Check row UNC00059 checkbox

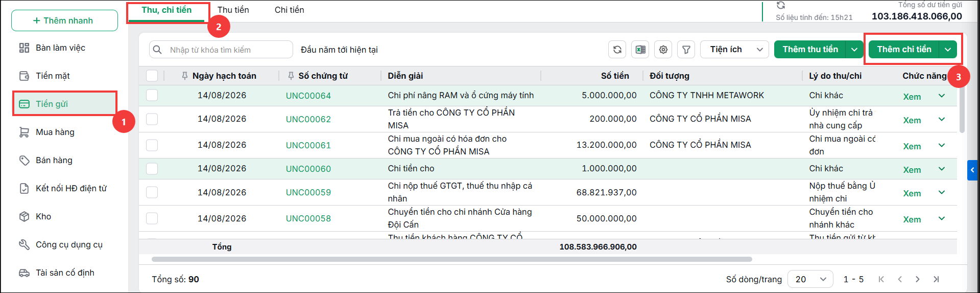tap(152, 192)
